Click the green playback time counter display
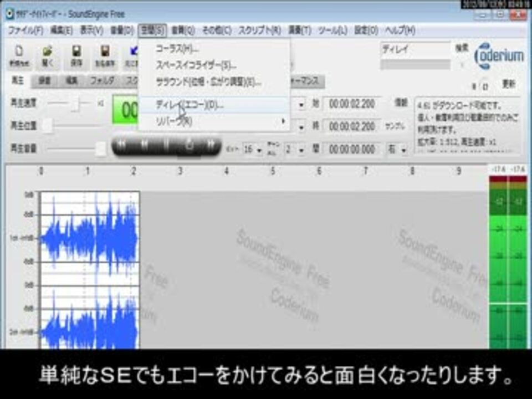Screen dimensions: 532x399 [126, 110]
